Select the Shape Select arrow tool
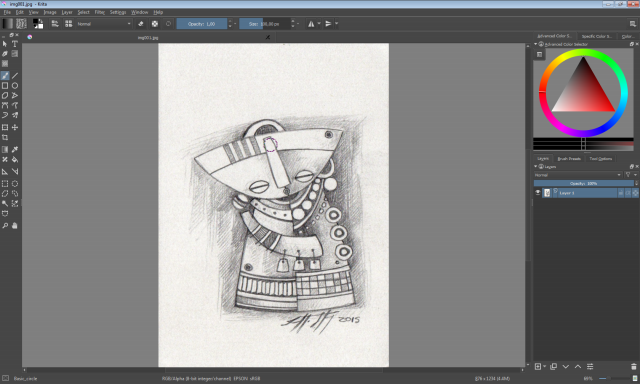The height and width of the screenshot is (384, 640). (5, 44)
